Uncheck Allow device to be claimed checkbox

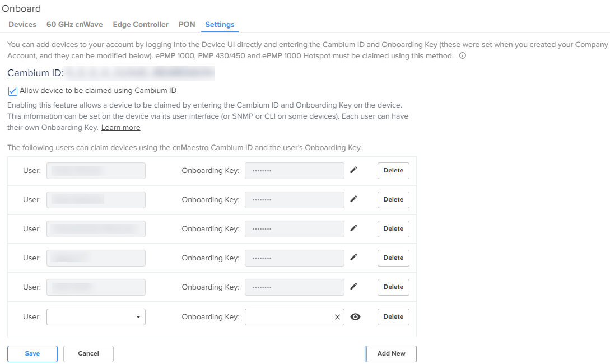pos(13,91)
